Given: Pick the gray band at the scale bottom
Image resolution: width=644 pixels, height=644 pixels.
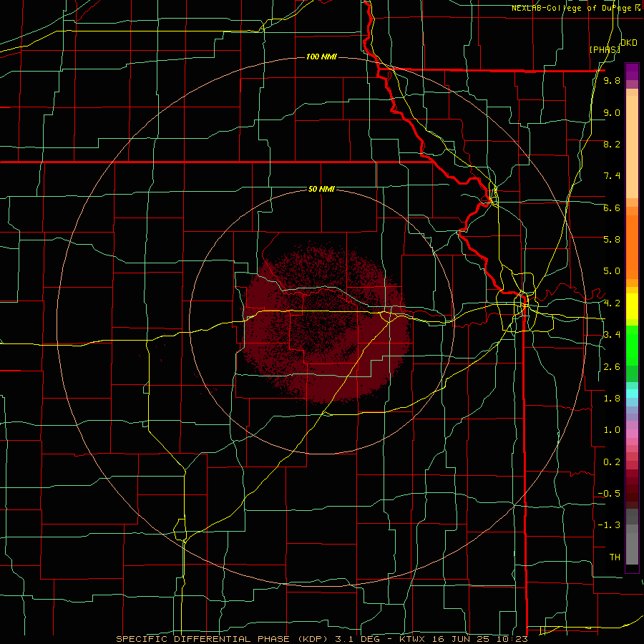Looking at the screenshot, I should tap(632, 548).
